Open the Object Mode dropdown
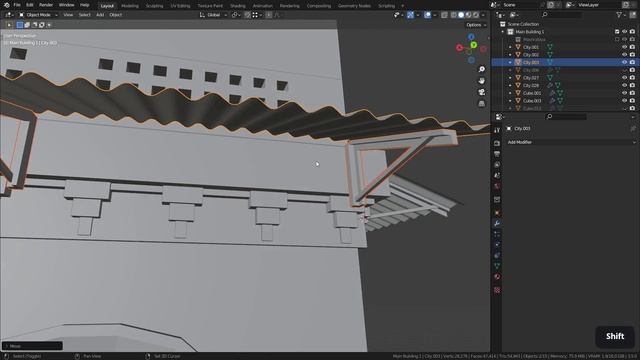The height and width of the screenshot is (360, 640). [x=38, y=15]
